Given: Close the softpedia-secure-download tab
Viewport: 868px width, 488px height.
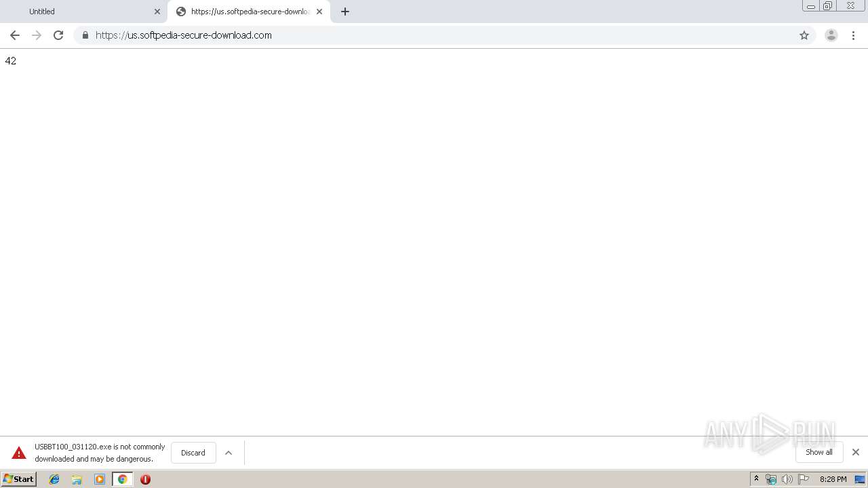Looking at the screenshot, I should [319, 12].
